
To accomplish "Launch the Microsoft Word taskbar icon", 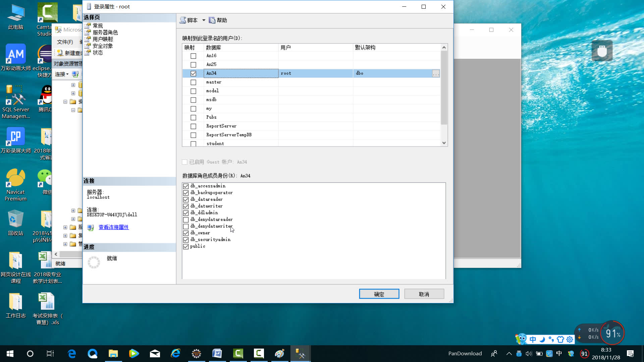I will point(217,353).
